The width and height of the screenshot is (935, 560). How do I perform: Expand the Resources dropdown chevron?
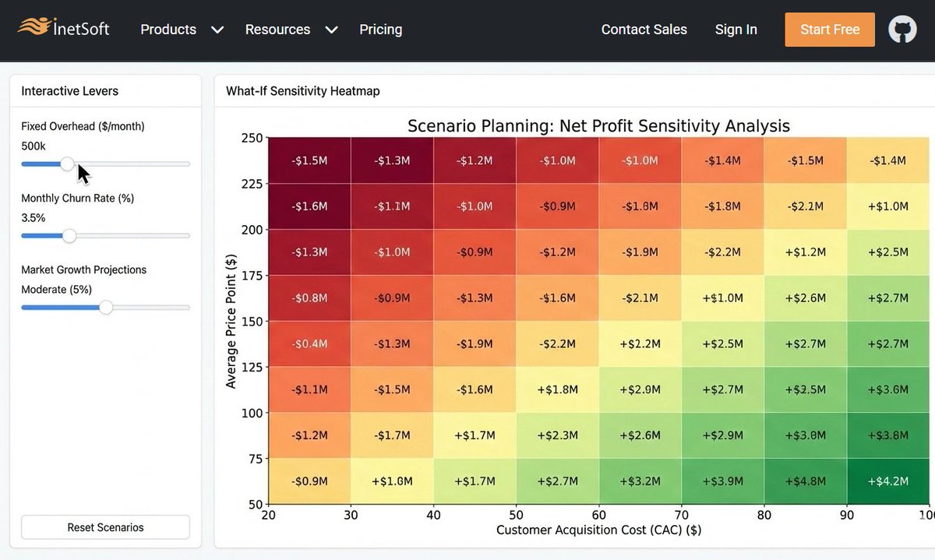click(331, 30)
